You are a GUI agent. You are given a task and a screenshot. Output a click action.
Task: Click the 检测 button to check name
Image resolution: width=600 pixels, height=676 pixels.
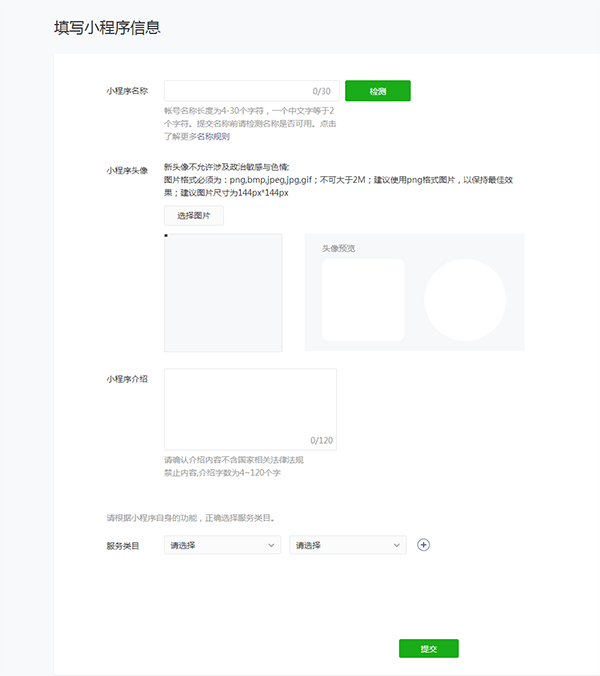(377, 91)
